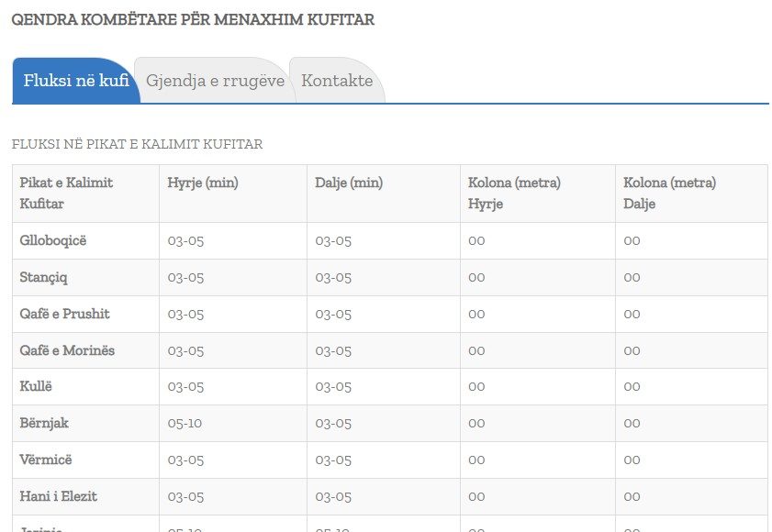
Task: Click Bërnjak Dalje (min) value
Action: (x=333, y=423)
